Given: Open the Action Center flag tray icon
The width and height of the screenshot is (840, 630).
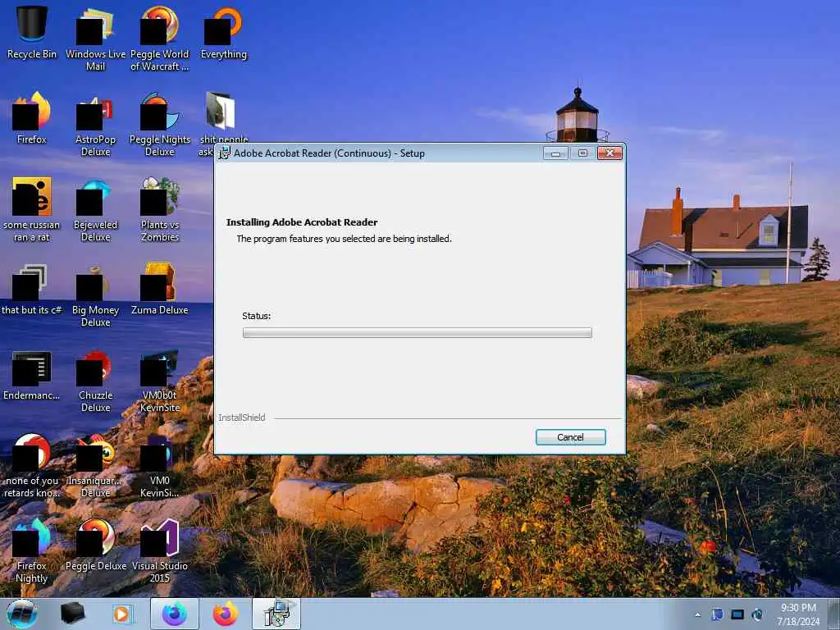Looking at the screenshot, I should [x=717, y=614].
